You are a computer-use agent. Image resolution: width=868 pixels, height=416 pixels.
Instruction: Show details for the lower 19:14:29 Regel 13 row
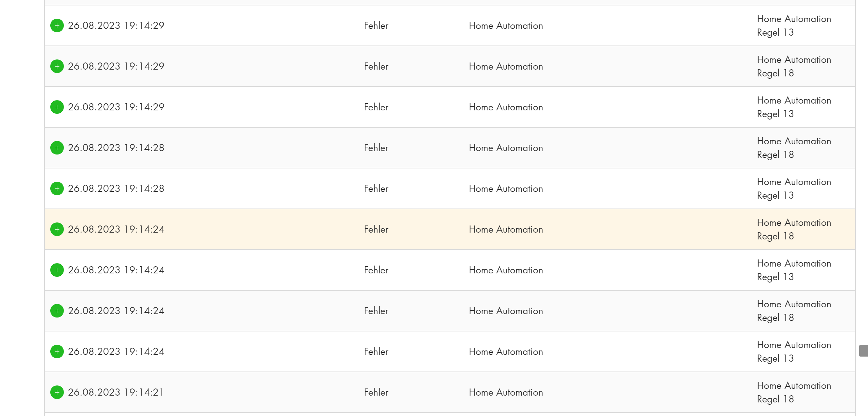coord(57,107)
